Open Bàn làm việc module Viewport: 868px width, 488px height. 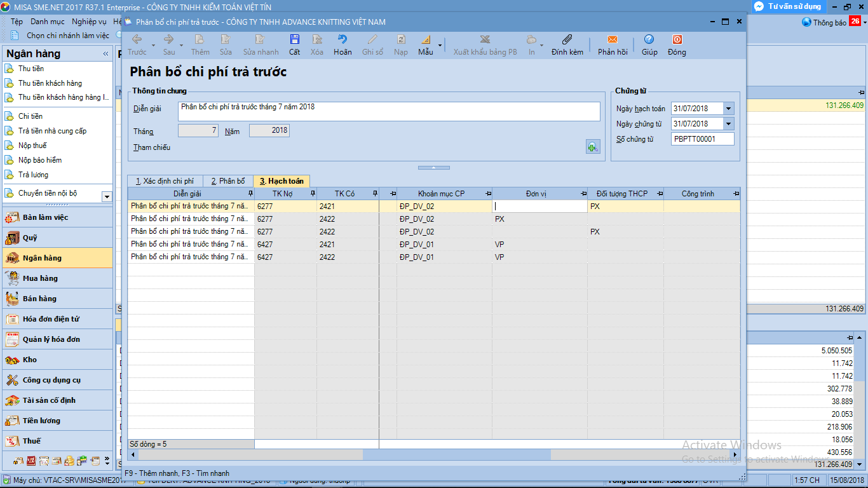[x=57, y=217]
